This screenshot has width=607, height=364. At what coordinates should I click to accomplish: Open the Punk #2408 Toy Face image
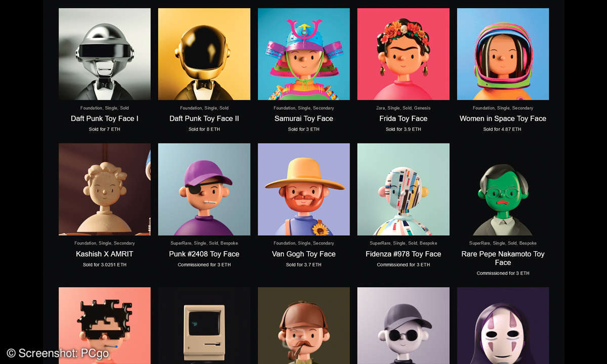204,190
